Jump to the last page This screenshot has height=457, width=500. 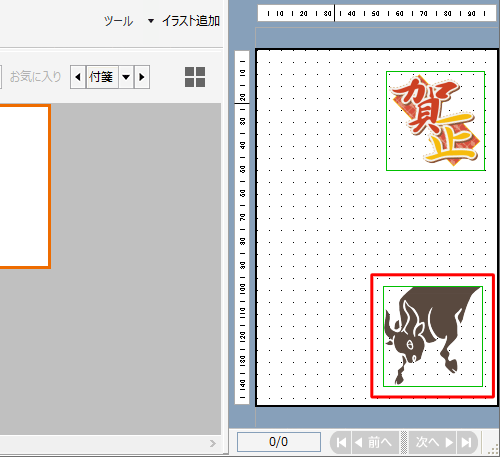467,442
